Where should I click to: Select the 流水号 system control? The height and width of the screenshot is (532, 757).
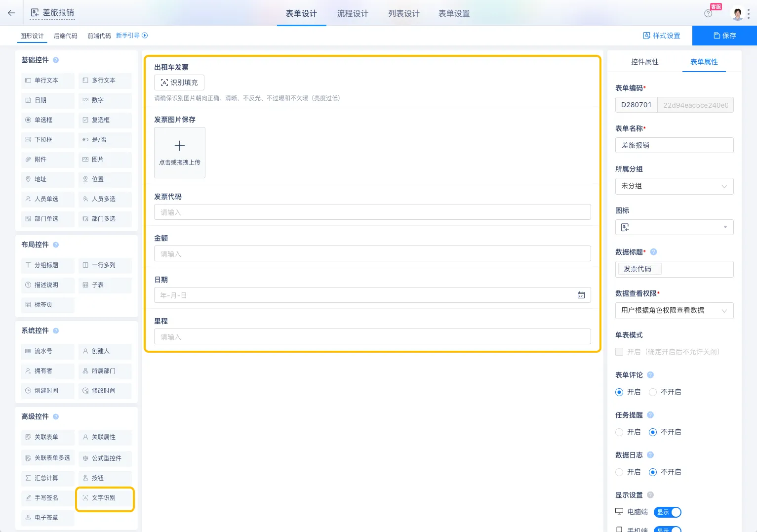click(48, 351)
